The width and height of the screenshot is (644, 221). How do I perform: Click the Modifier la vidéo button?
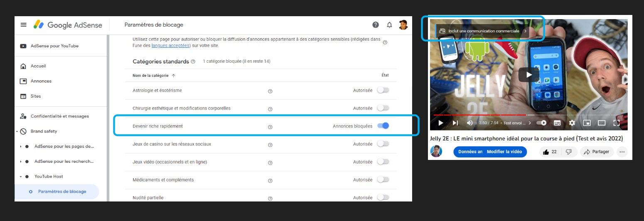tap(504, 152)
